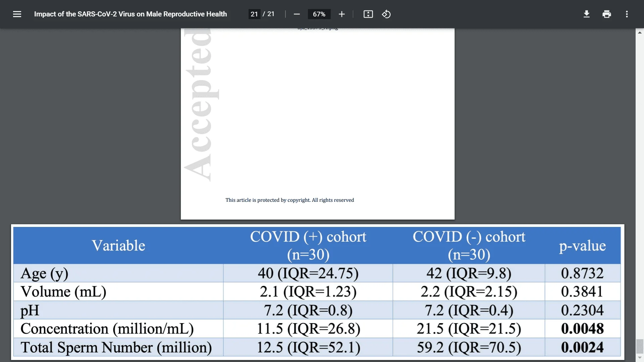
Task: Download the PDF file
Action: pyautogui.click(x=586, y=14)
